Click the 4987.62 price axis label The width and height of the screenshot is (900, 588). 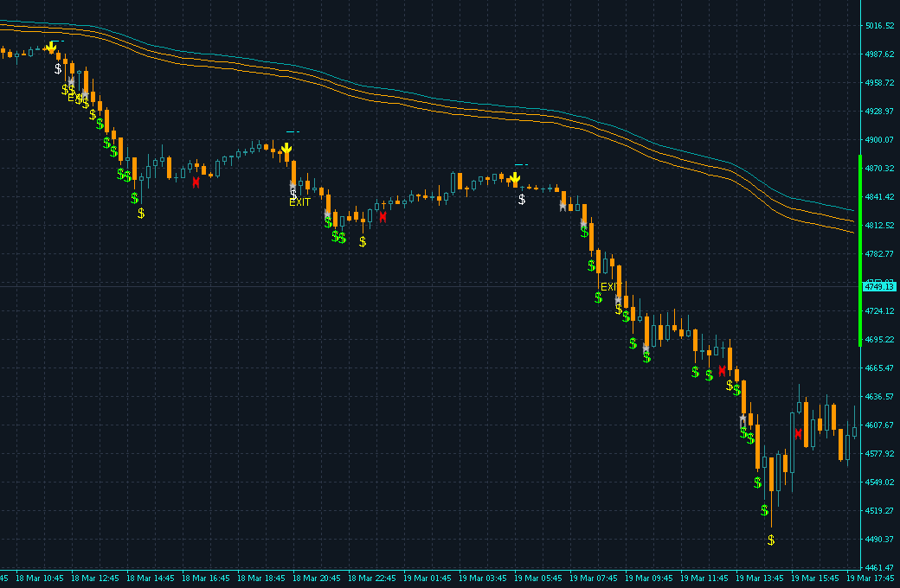click(880, 54)
